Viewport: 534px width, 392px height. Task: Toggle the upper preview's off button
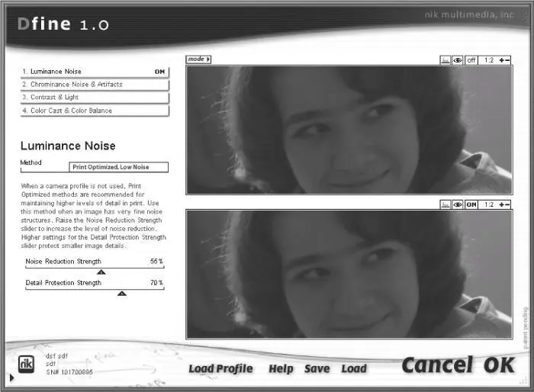pyautogui.click(x=471, y=60)
